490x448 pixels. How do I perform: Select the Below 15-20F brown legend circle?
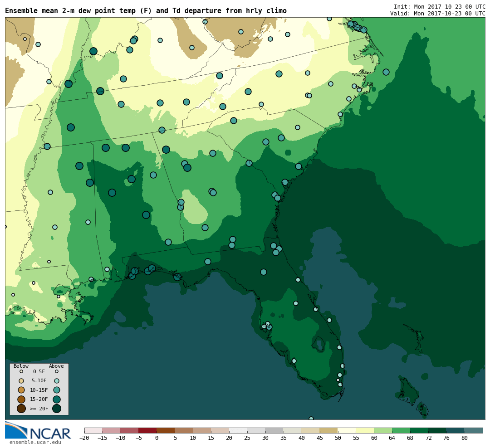21,399
